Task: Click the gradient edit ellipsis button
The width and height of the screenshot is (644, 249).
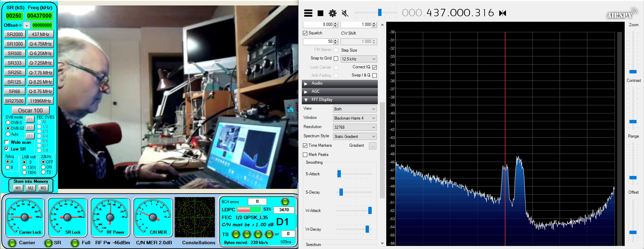Action: coord(373,146)
